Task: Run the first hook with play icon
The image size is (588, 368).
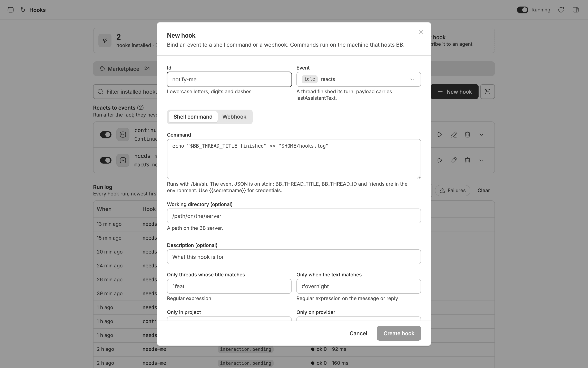Action: (440, 135)
